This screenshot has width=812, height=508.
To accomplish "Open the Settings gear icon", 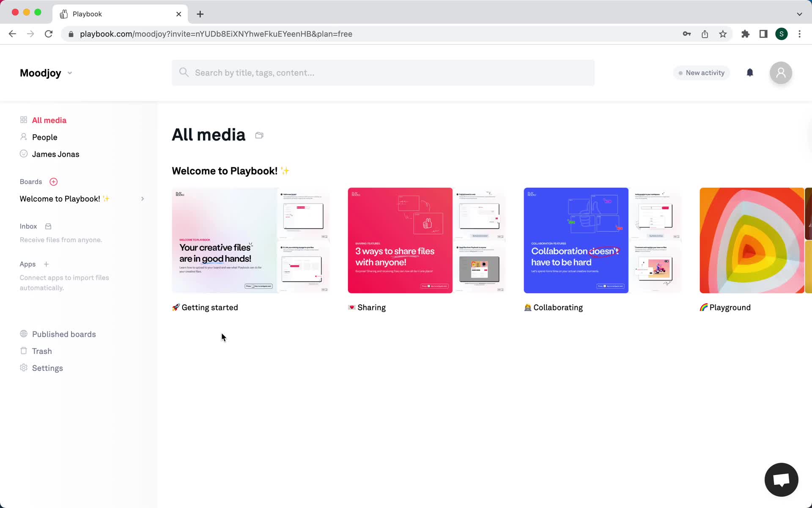I will point(23,368).
